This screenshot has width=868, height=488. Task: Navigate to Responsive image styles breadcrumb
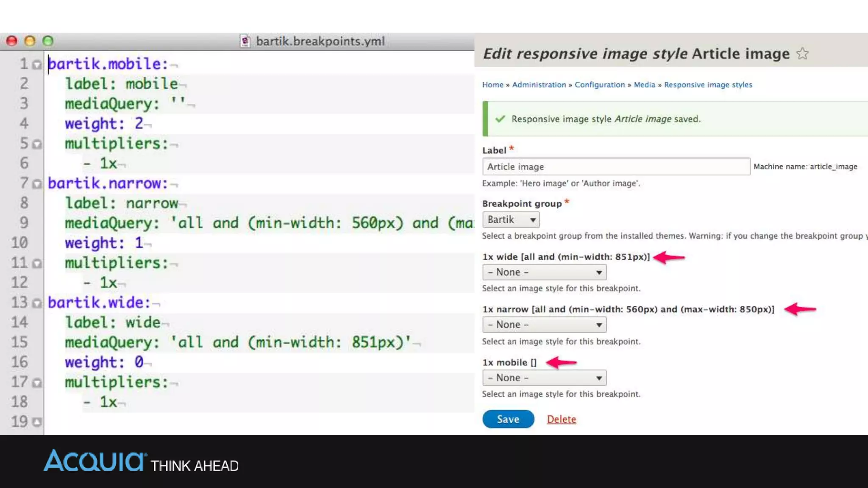pos(708,85)
